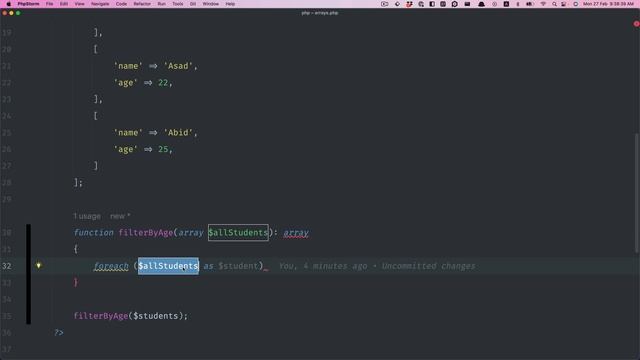
Task: Click the 'foreach' keyword on line 32
Action: 111,266
